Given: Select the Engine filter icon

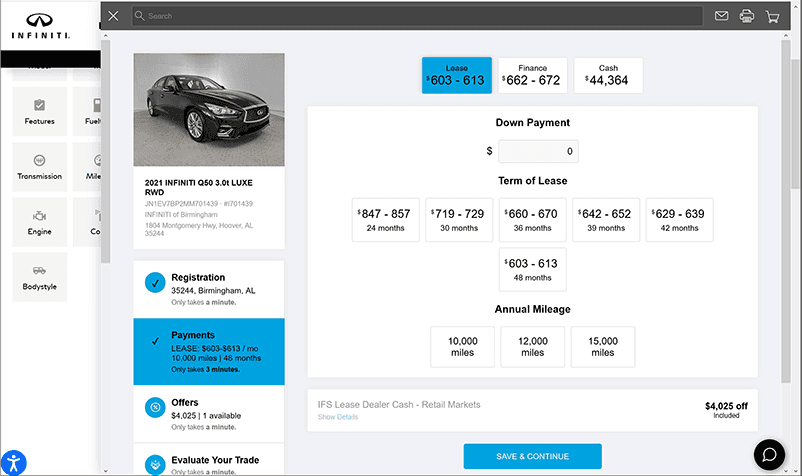Looking at the screenshot, I should (x=39, y=216).
